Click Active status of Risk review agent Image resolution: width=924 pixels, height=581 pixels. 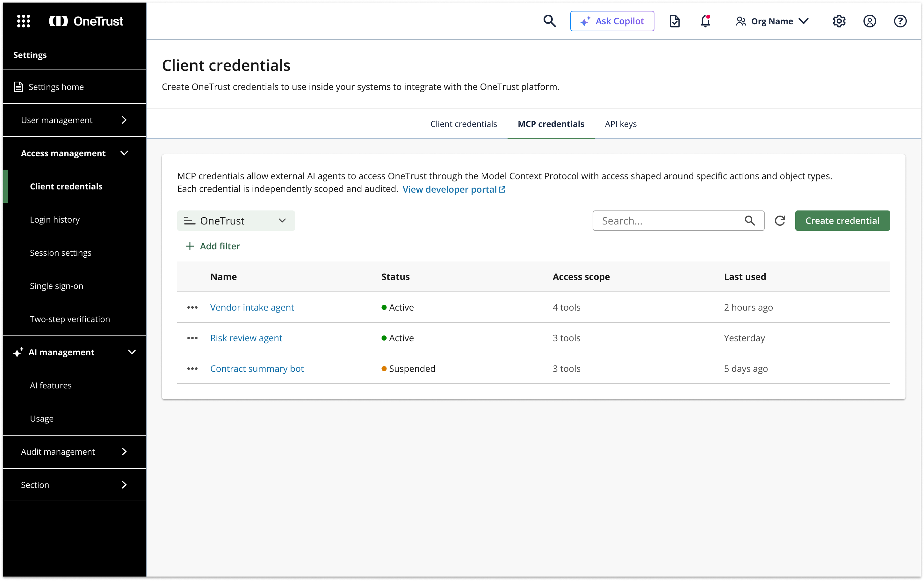[x=398, y=338]
